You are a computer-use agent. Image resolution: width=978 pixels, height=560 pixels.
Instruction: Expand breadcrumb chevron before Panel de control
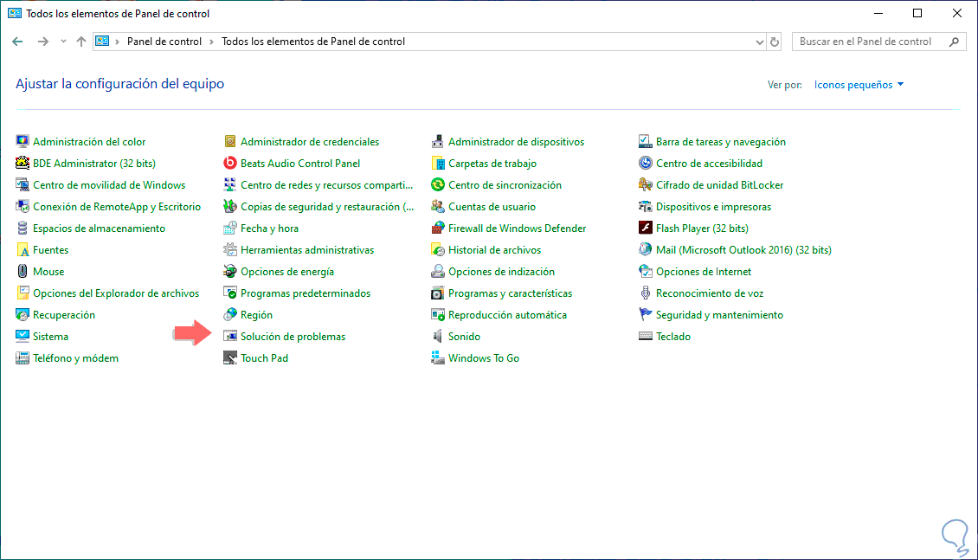(117, 42)
